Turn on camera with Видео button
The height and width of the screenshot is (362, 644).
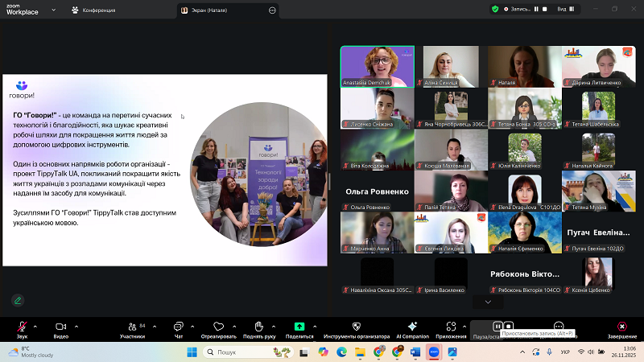point(60,327)
